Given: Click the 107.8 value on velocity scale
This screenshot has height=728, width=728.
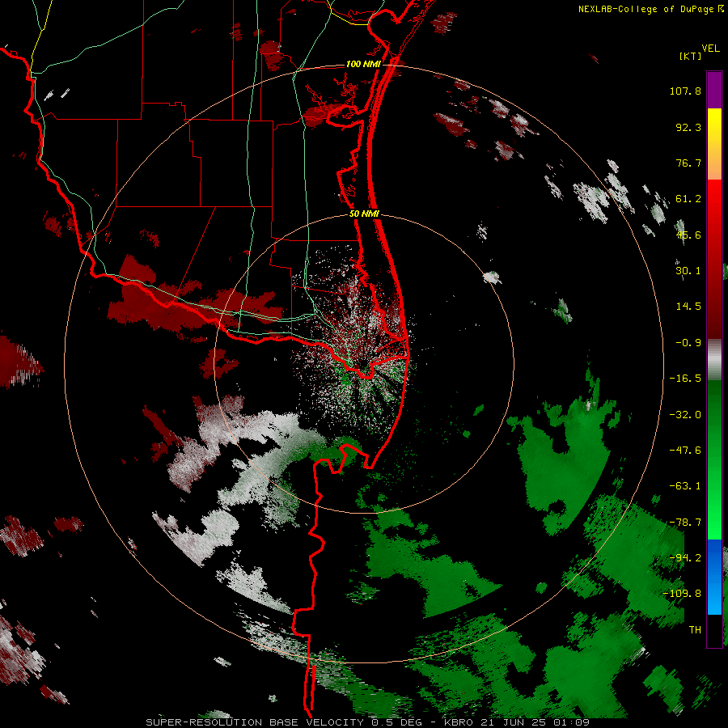Looking at the screenshot, I should (685, 91).
